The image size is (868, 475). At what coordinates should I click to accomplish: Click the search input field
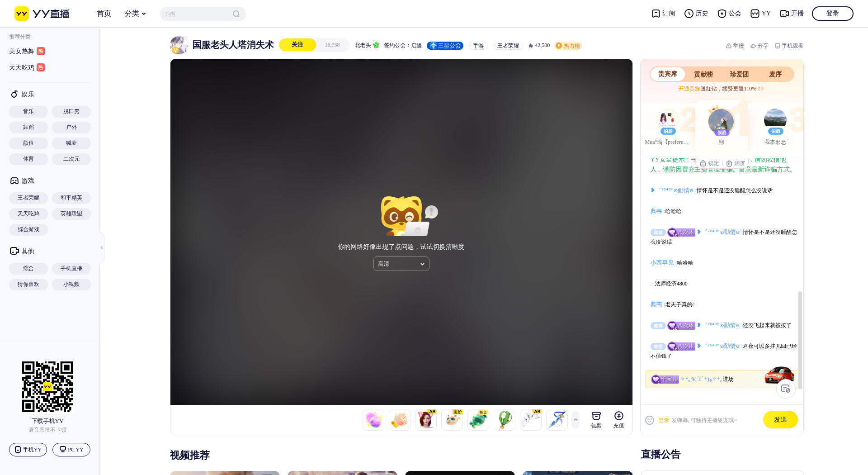pyautogui.click(x=197, y=14)
